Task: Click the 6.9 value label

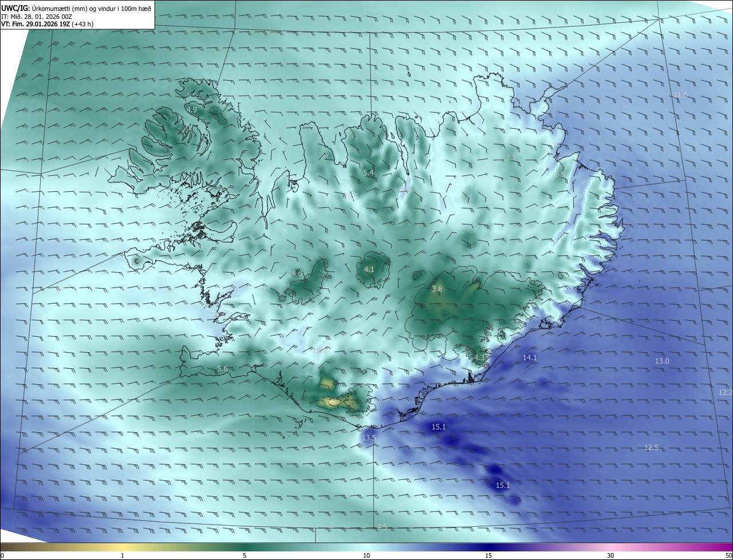Action: 559,174
